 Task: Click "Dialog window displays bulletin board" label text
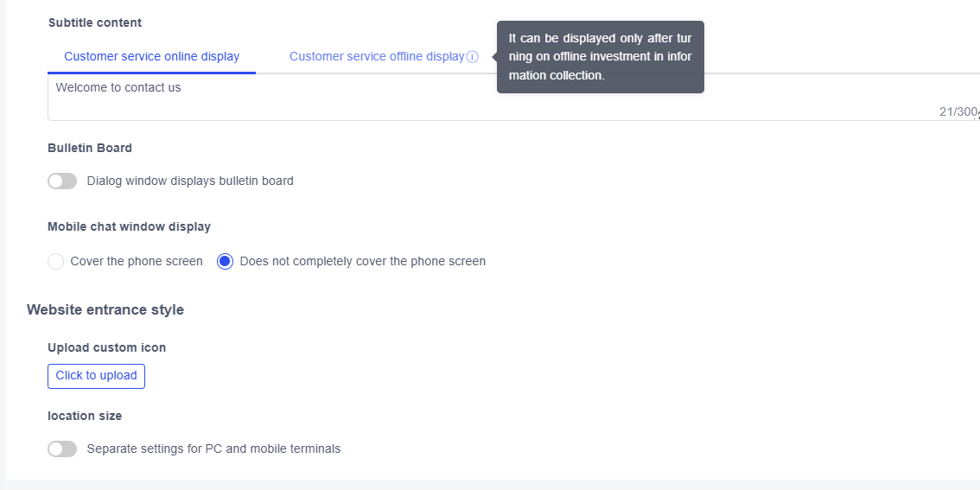pyautogui.click(x=190, y=181)
